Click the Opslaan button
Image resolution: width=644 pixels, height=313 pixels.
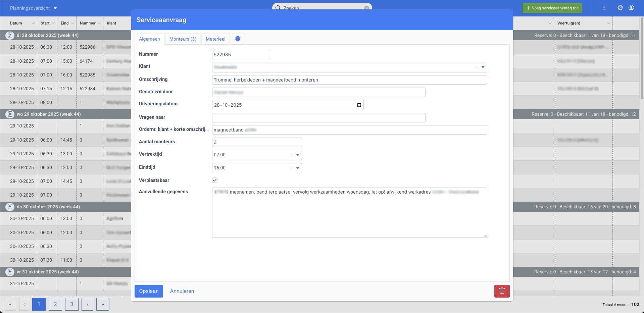tap(149, 291)
